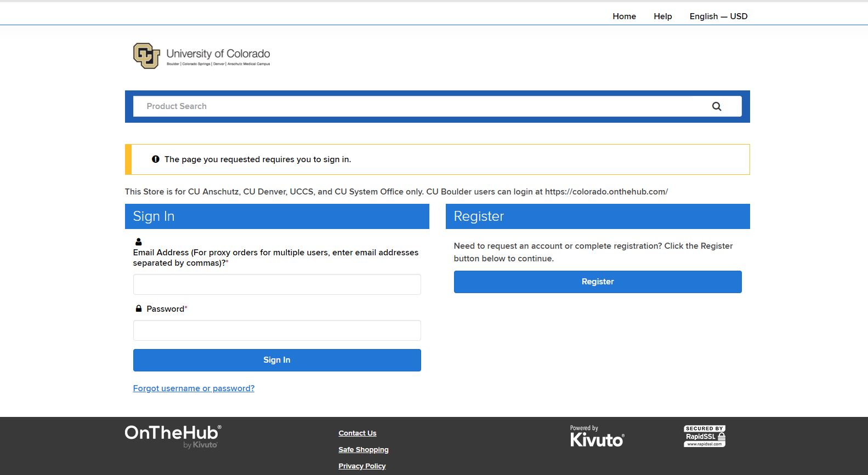Click the user icon above Email Address
Viewport: 868px width, 475px height.
click(139, 242)
